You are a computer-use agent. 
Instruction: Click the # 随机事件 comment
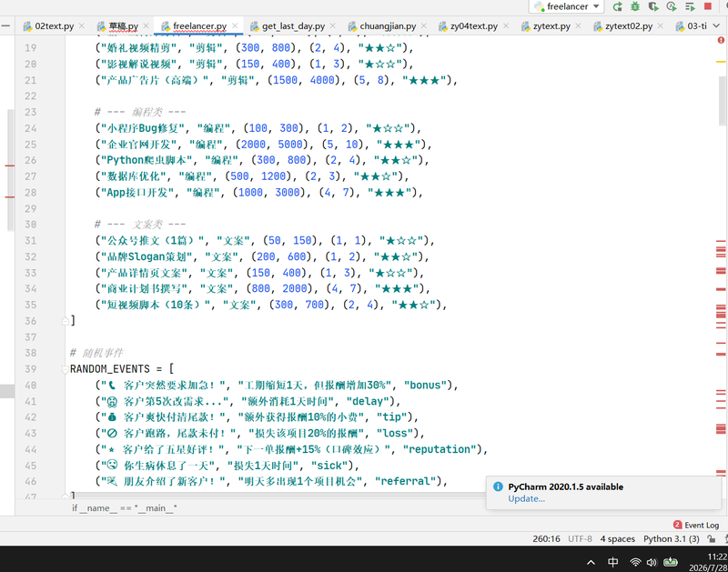(96, 353)
